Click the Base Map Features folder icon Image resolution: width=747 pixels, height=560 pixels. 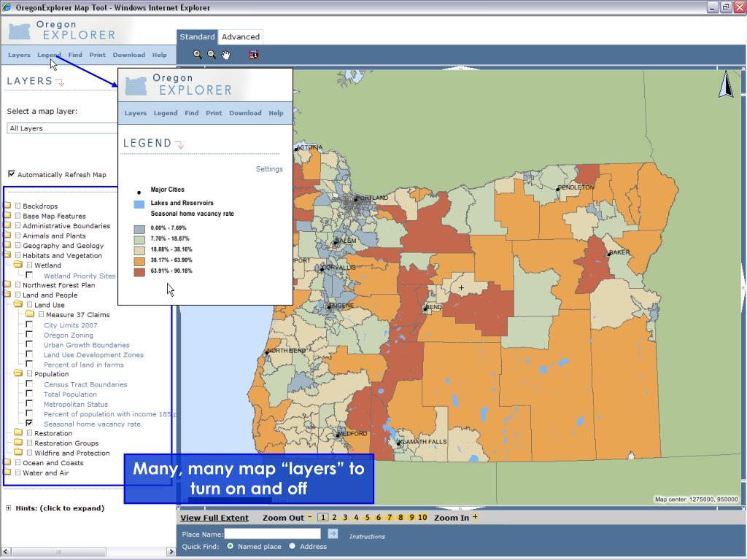point(7,216)
